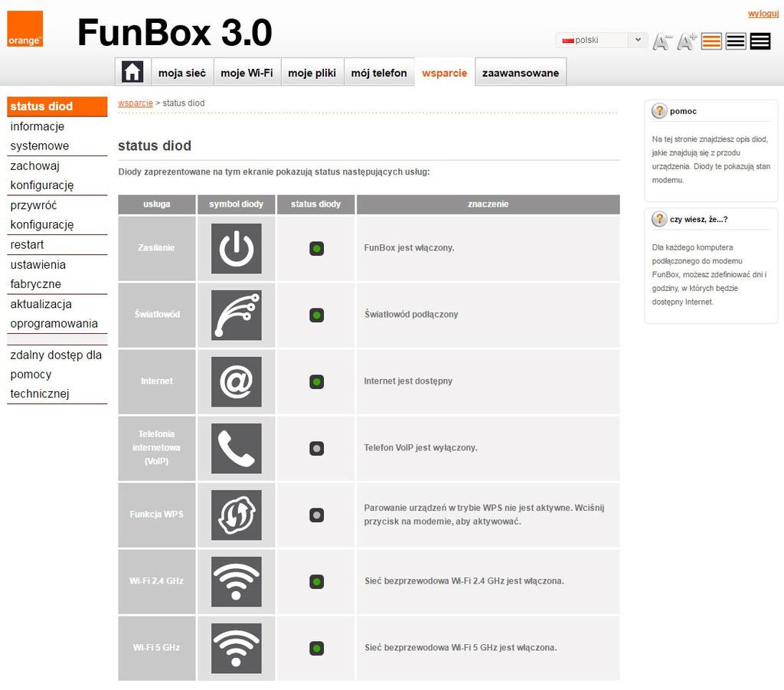Screen dimensions: 784x690
Task: Click the VoIP telephone symbol
Action: click(x=236, y=449)
